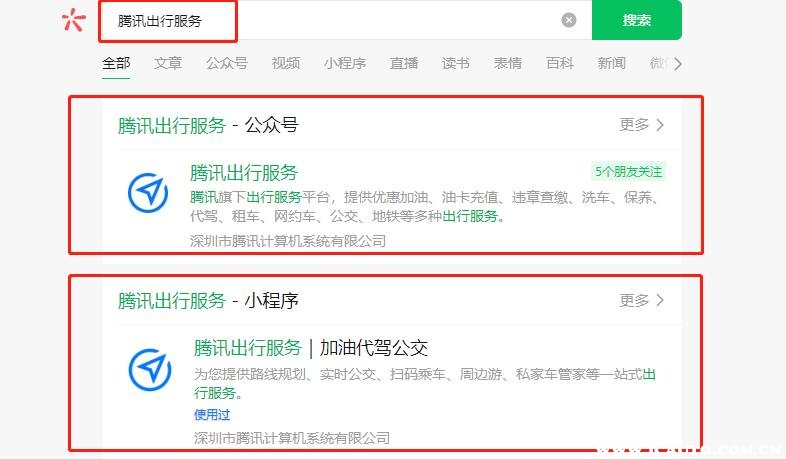
Task: Expand 更多 in the 公众号 section
Action: tap(642, 125)
